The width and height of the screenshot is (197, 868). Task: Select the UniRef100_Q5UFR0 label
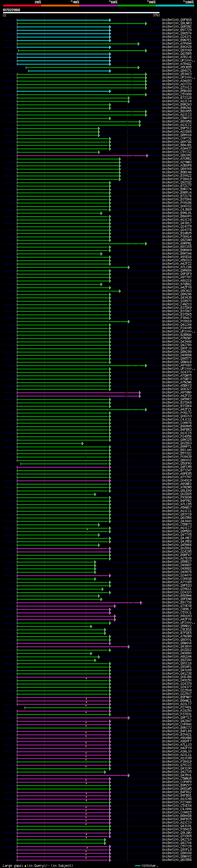pyautogui.click(x=177, y=463)
